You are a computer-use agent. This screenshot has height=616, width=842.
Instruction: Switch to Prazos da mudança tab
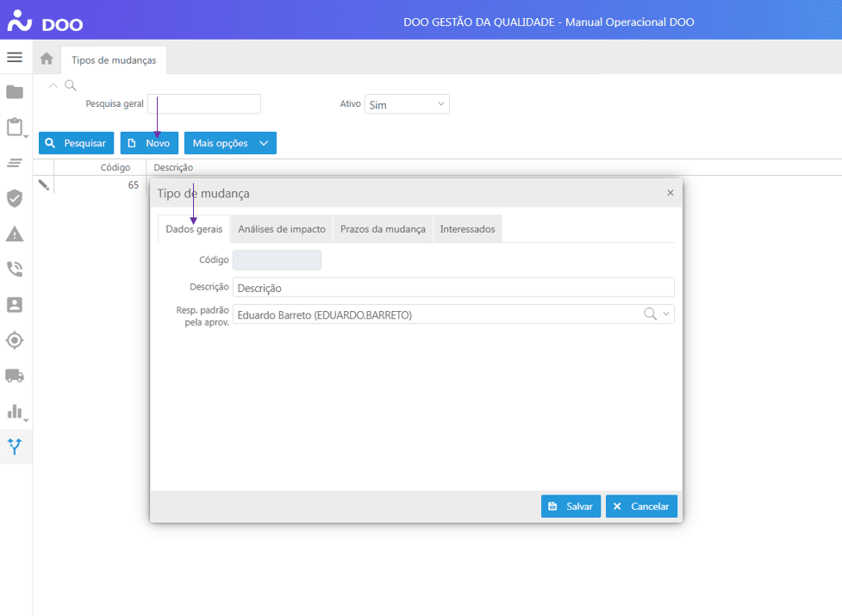click(x=383, y=229)
